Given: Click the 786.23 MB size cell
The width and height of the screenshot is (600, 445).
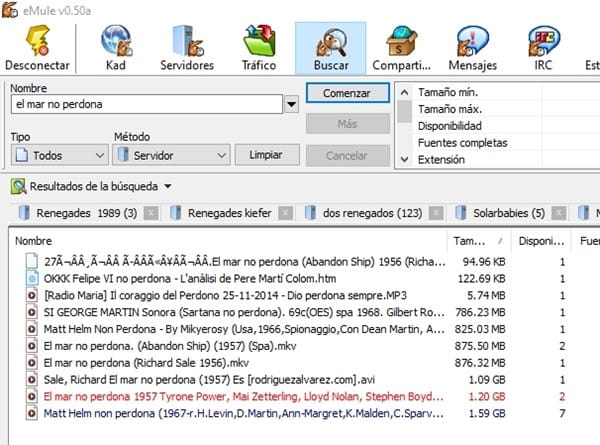Looking at the screenshot, I should click(480, 312).
